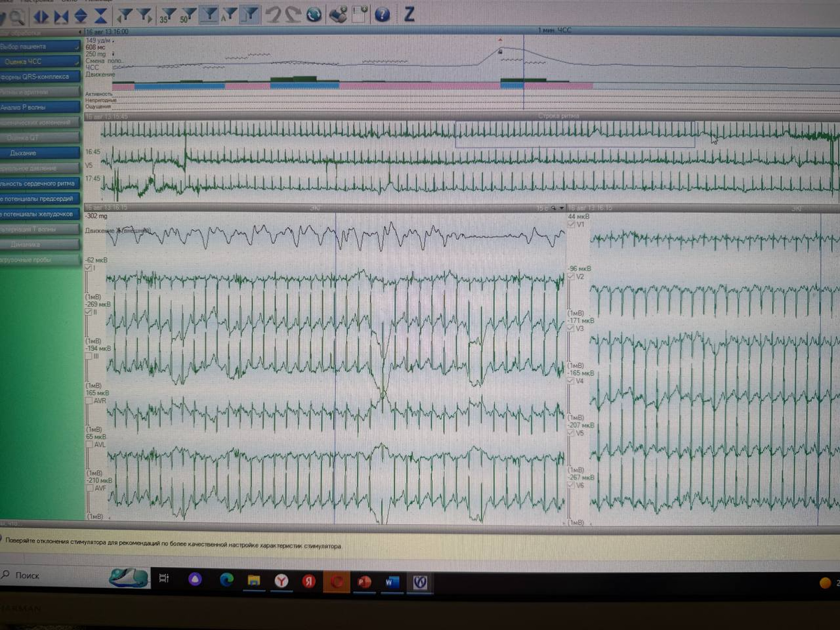Image resolution: width=840 pixels, height=630 pixels.
Task: Toggle lead AVR checkbox
Action: (88, 401)
